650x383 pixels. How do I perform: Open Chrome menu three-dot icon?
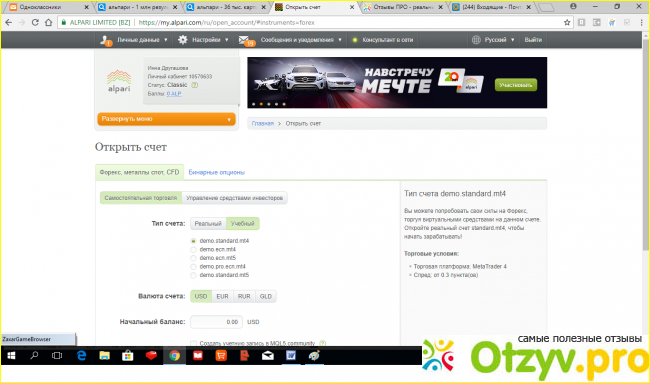641,23
